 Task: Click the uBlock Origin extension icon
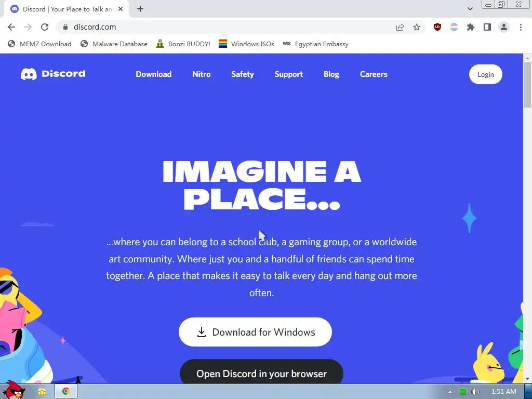(x=437, y=27)
